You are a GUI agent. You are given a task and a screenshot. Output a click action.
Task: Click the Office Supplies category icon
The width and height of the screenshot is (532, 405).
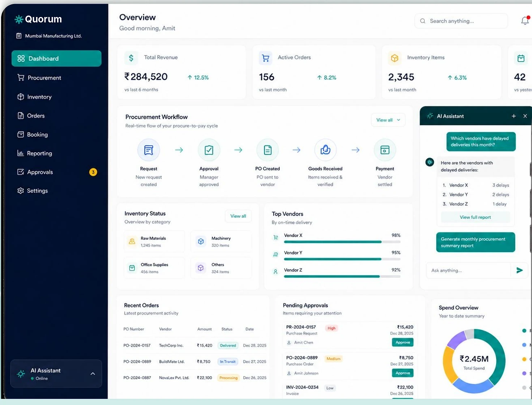point(132,268)
